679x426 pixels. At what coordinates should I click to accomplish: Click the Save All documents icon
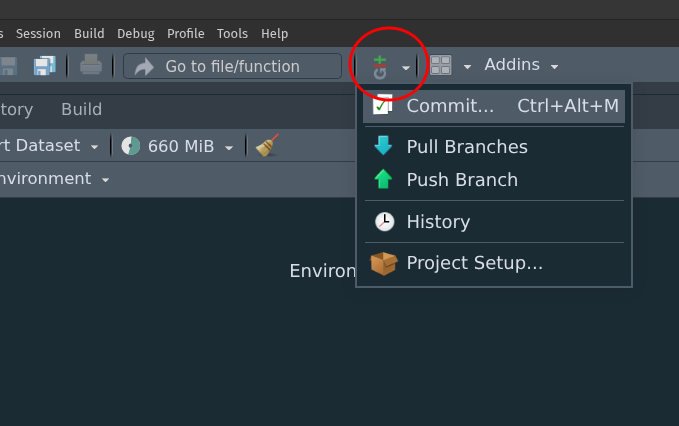[x=44, y=66]
